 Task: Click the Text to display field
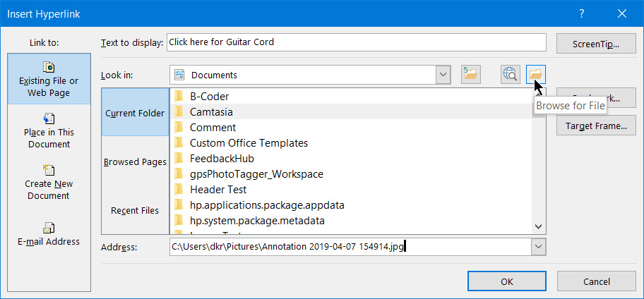(357, 42)
